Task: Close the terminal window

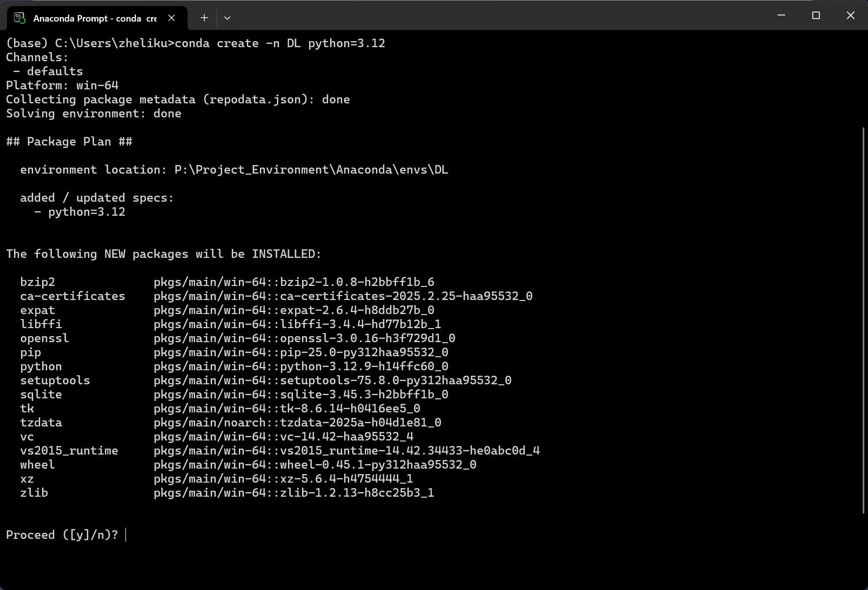Action: [x=850, y=16]
